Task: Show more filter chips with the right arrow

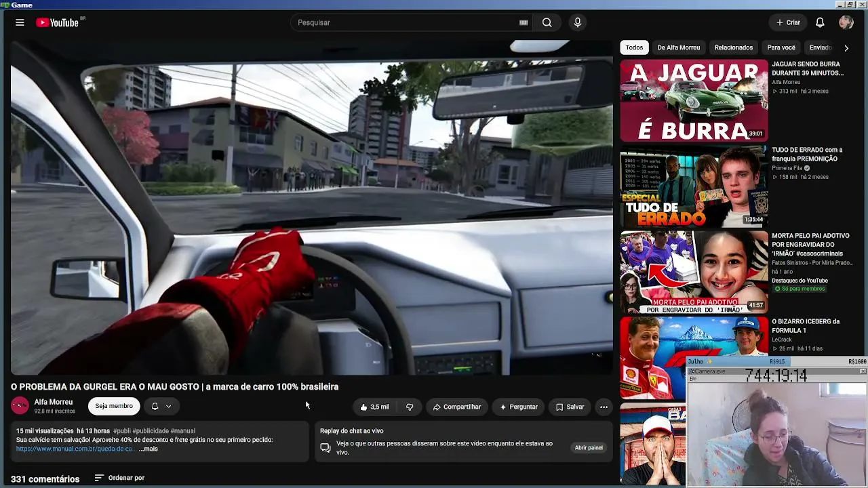Action: coord(846,47)
